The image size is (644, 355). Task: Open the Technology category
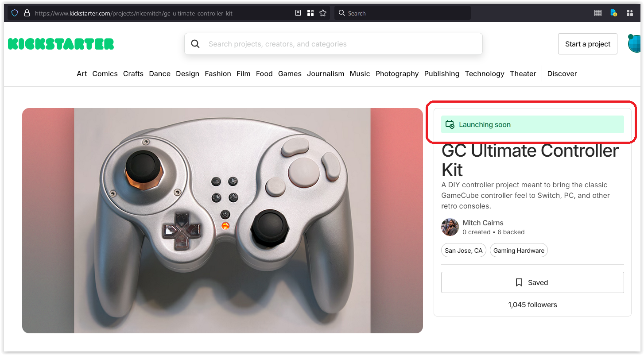pyautogui.click(x=485, y=73)
